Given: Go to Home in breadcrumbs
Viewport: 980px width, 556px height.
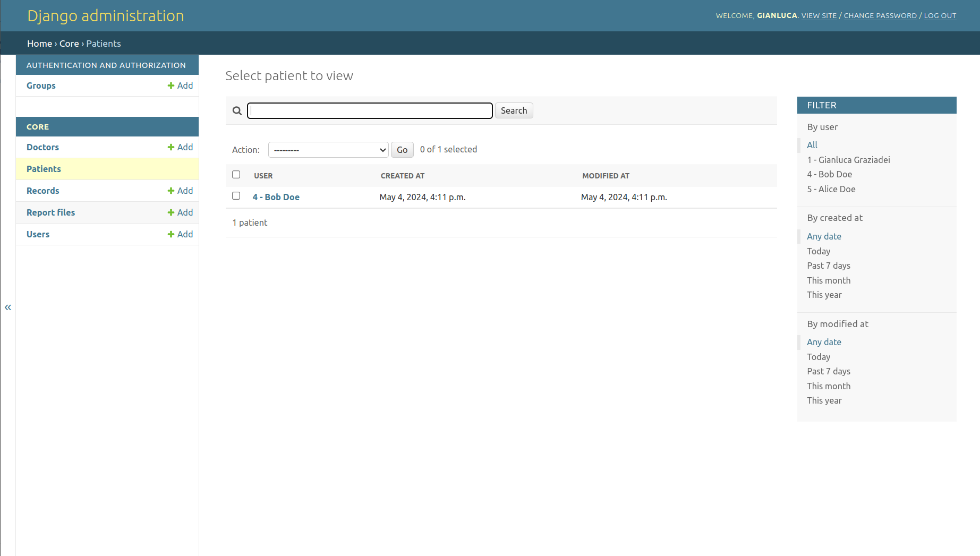Looking at the screenshot, I should [40, 44].
